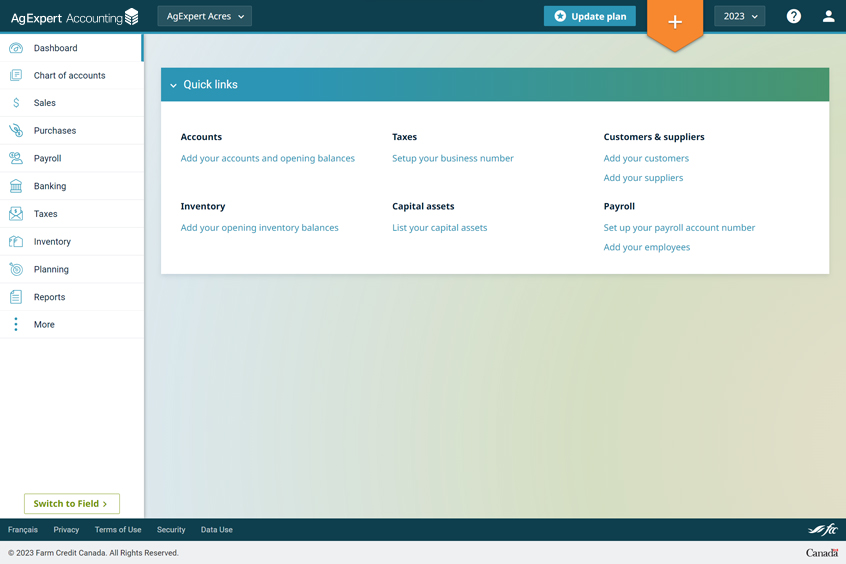Open the 2023 year dropdown
Viewport: 846px width, 564px height.
pos(740,16)
